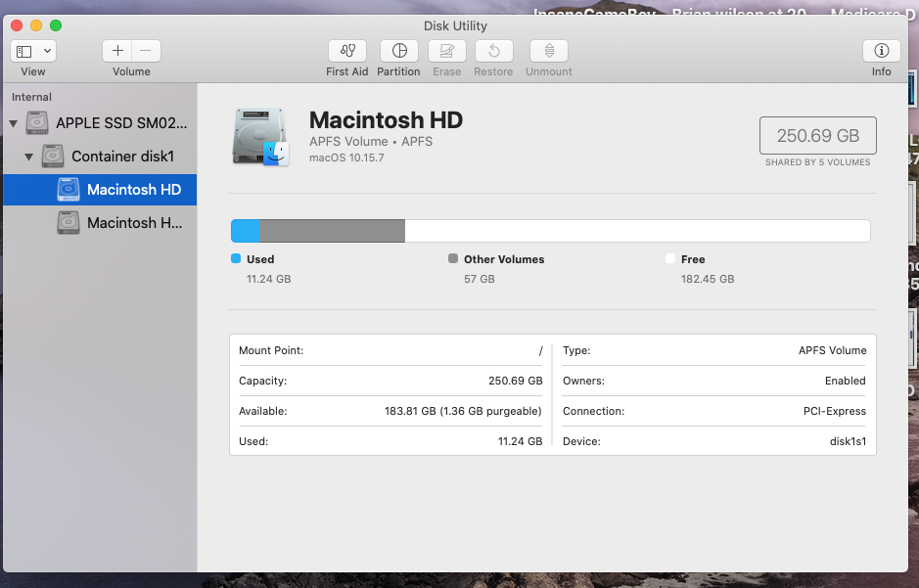This screenshot has height=588, width=919.
Task: Close the Disk Utility window
Action: tap(17, 25)
